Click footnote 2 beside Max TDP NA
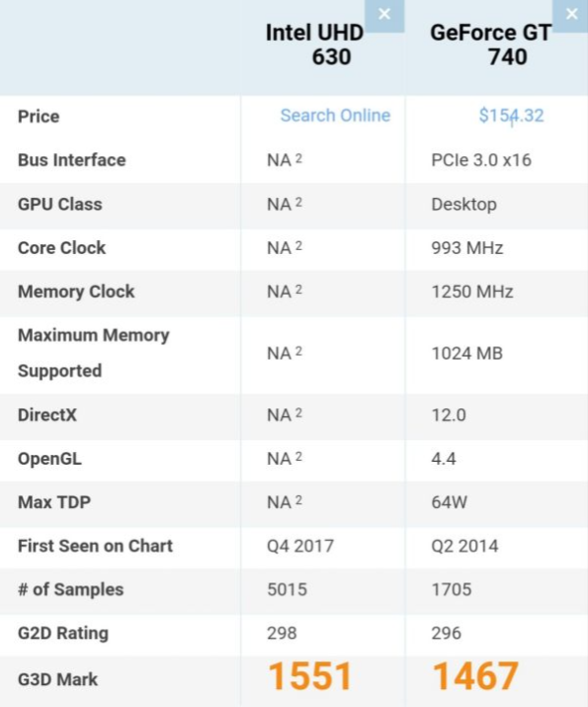Screen dimensions: 588x707 click(x=298, y=500)
